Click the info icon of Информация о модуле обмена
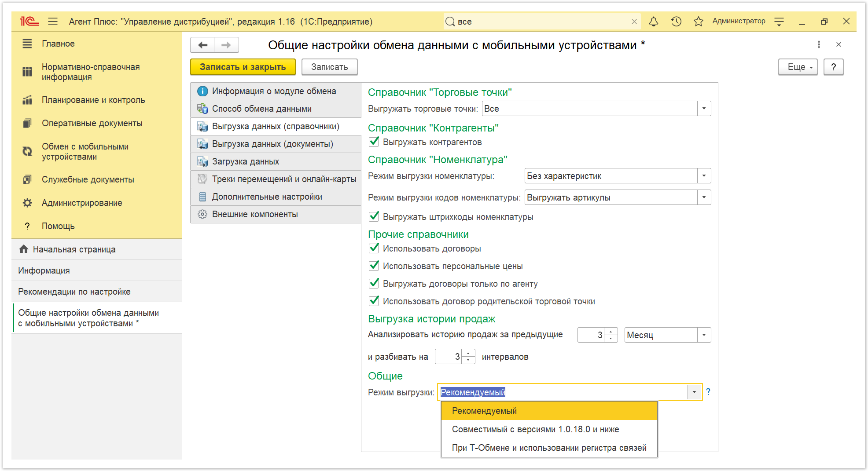 pos(202,91)
